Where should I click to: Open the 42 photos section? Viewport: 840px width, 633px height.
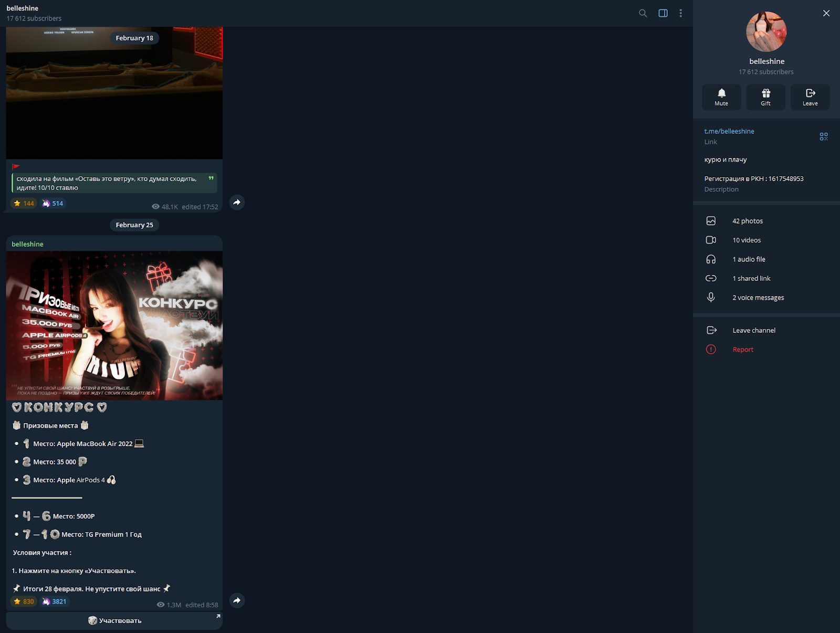pos(747,221)
